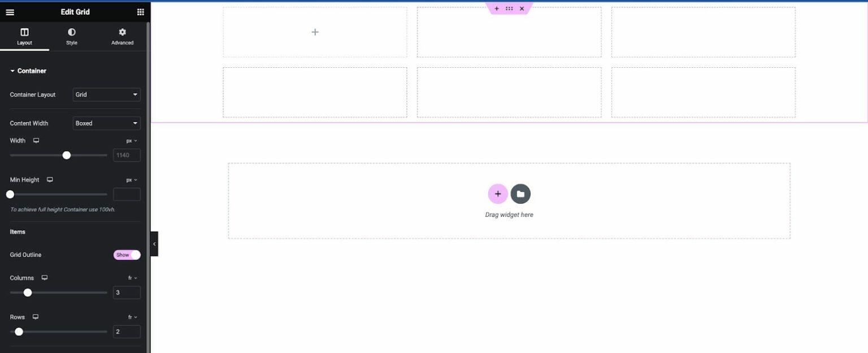Screen dimensions: 868x353
Task: Click the Rows value input field
Action: (x=126, y=331)
